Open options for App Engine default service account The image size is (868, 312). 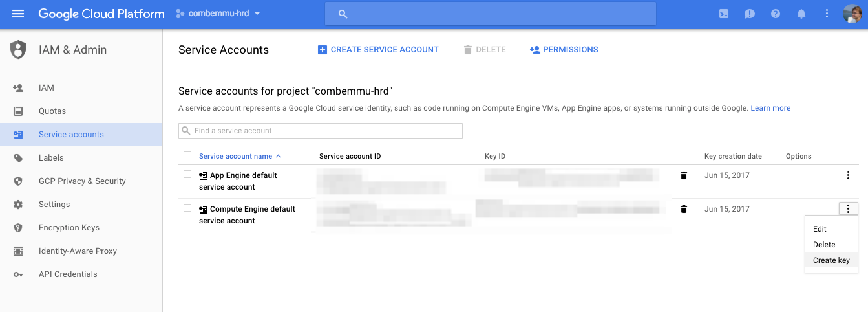coord(848,175)
